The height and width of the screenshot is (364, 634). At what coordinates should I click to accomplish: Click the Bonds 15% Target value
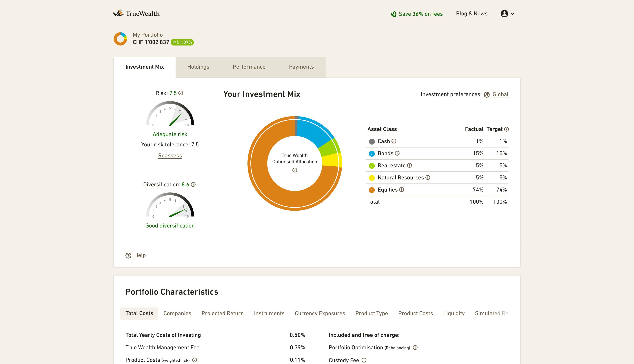pyautogui.click(x=501, y=154)
